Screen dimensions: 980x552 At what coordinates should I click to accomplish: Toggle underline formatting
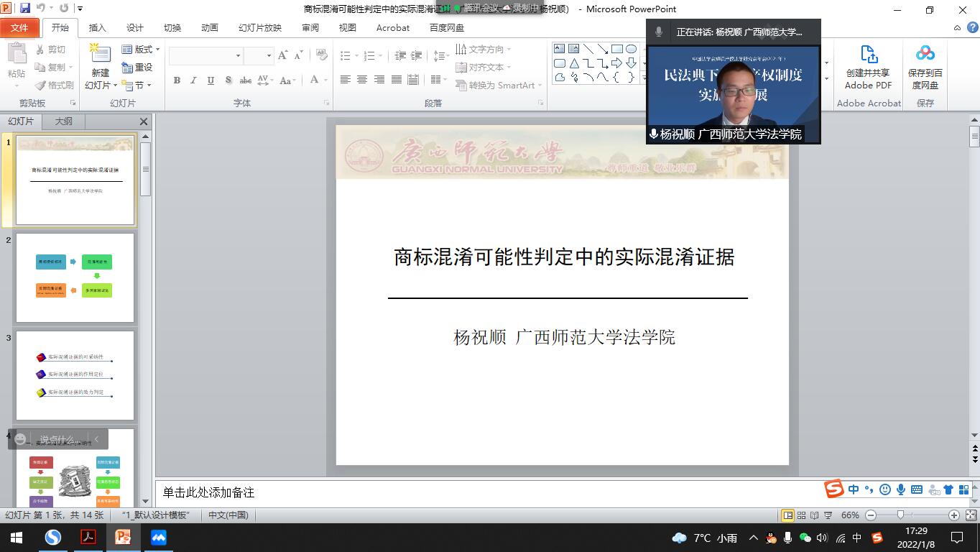pyautogui.click(x=211, y=80)
